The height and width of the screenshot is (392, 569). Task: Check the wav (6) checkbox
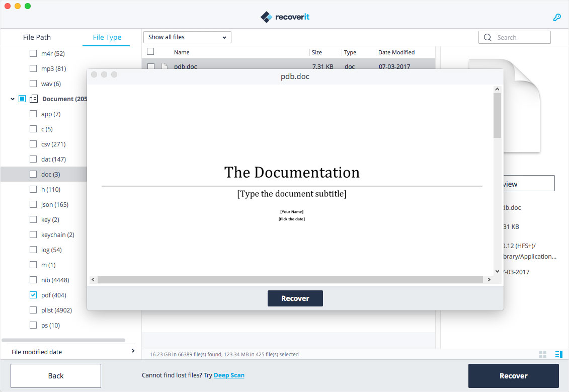pyautogui.click(x=33, y=84)
